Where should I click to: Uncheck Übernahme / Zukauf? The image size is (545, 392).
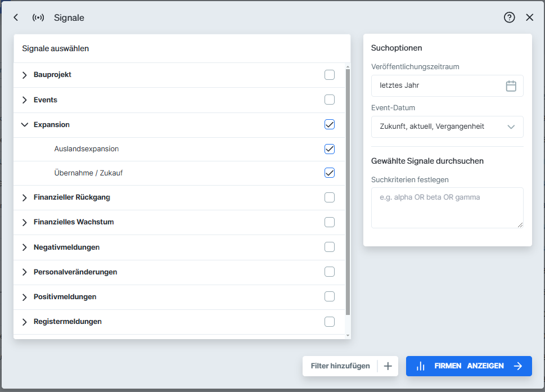[330, 174]
